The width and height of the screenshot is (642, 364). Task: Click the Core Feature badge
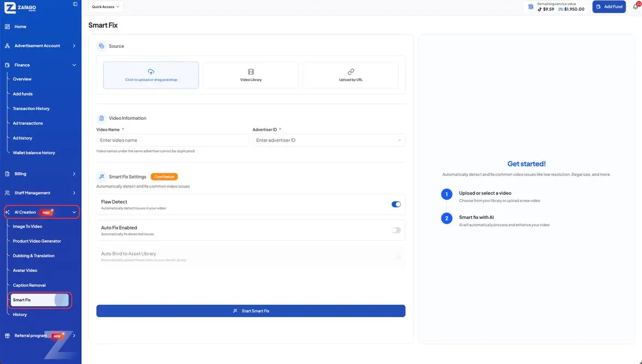pos(164,177)
